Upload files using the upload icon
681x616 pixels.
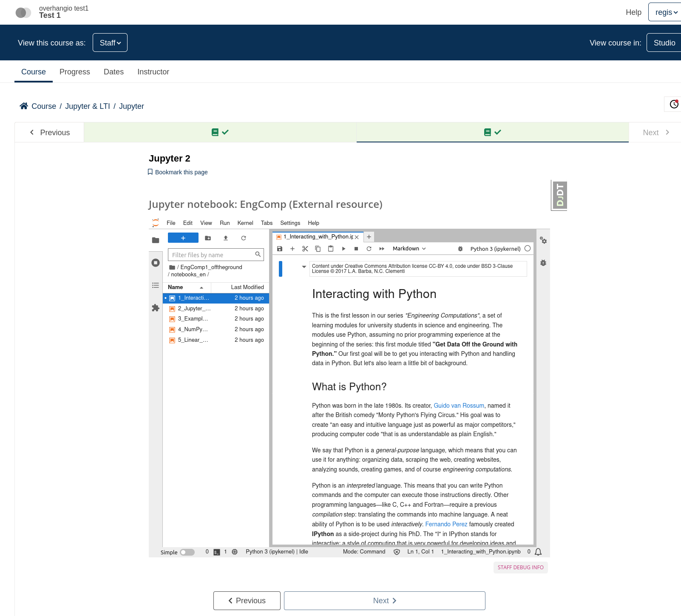tap(226, 238)
